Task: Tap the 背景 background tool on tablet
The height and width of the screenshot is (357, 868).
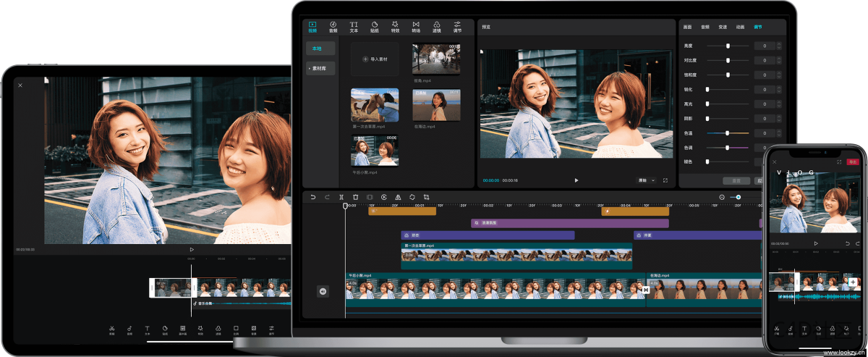Action: 254,331
